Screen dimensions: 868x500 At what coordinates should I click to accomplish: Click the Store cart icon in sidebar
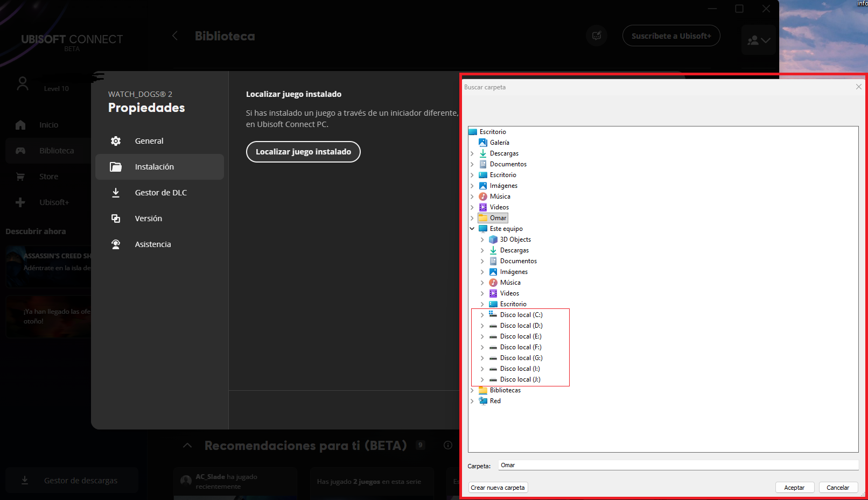click(20, 177)
